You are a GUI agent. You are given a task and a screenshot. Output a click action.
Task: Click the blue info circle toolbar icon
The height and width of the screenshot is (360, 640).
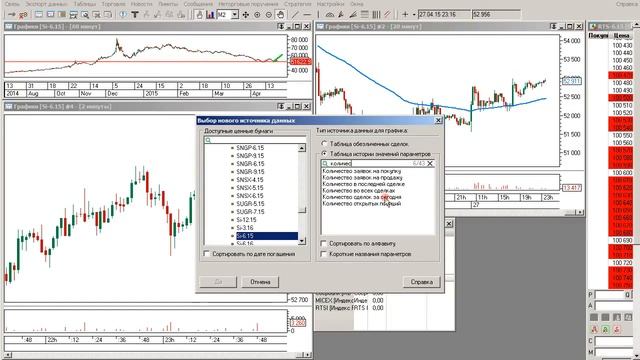[x=123, y=15]
